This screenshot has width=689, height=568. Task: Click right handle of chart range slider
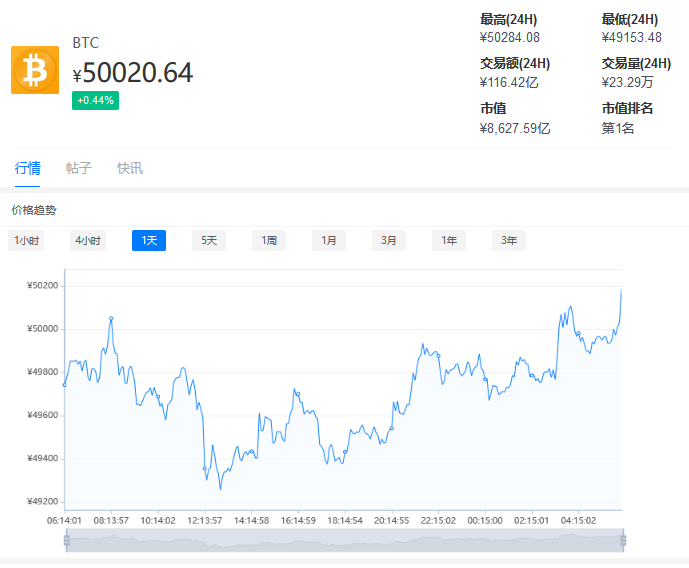click(x=623, y=540)
